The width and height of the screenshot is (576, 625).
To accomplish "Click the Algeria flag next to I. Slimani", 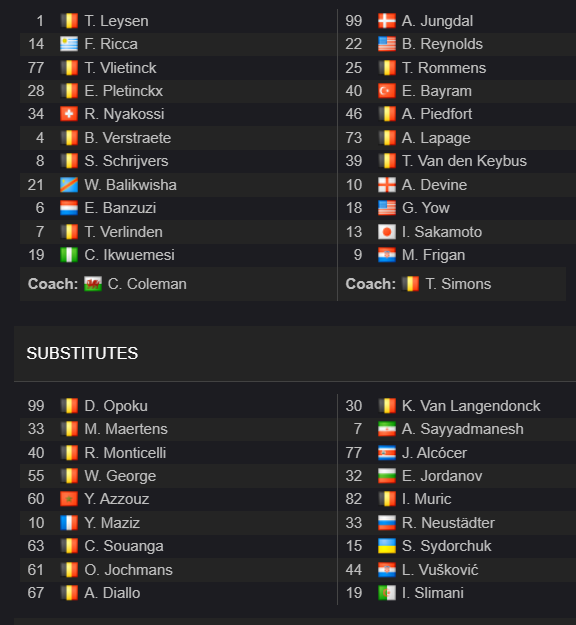I will click(387, 593).
